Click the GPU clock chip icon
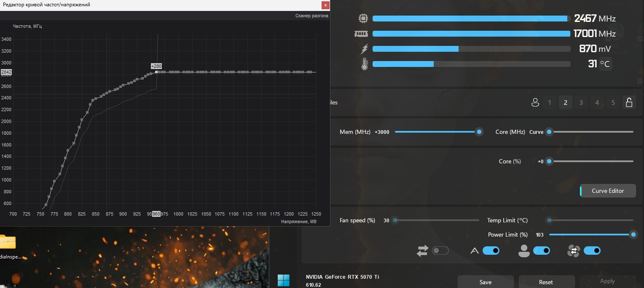 363,19
